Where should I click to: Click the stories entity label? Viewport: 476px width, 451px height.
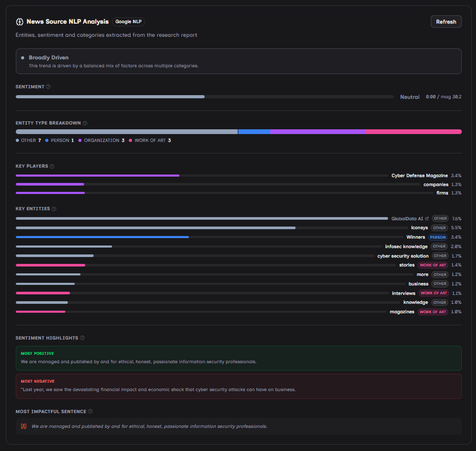407,265
